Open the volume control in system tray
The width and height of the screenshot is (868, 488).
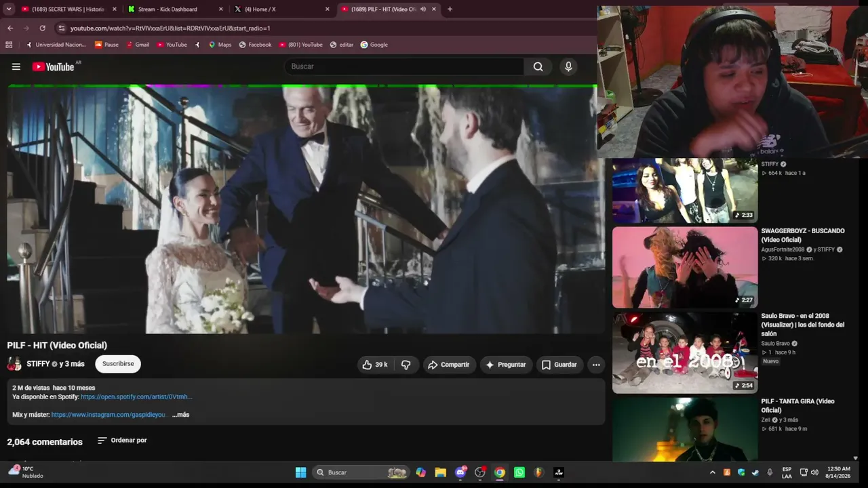click(814, 472)
